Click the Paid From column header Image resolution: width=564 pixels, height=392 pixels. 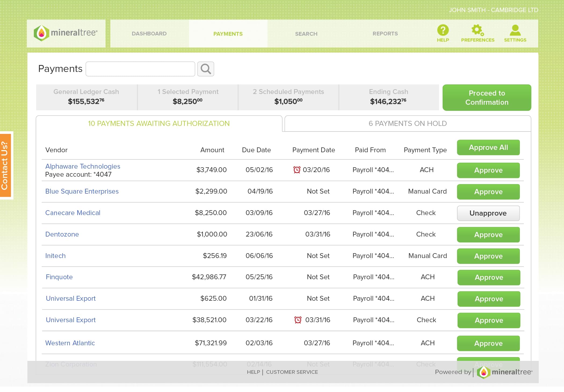point(370,150)
